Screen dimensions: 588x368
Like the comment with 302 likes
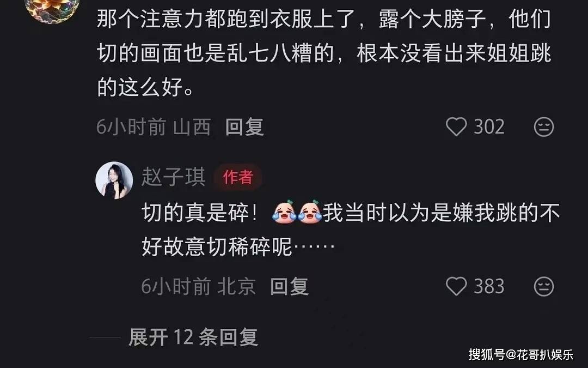coord(456,126)
